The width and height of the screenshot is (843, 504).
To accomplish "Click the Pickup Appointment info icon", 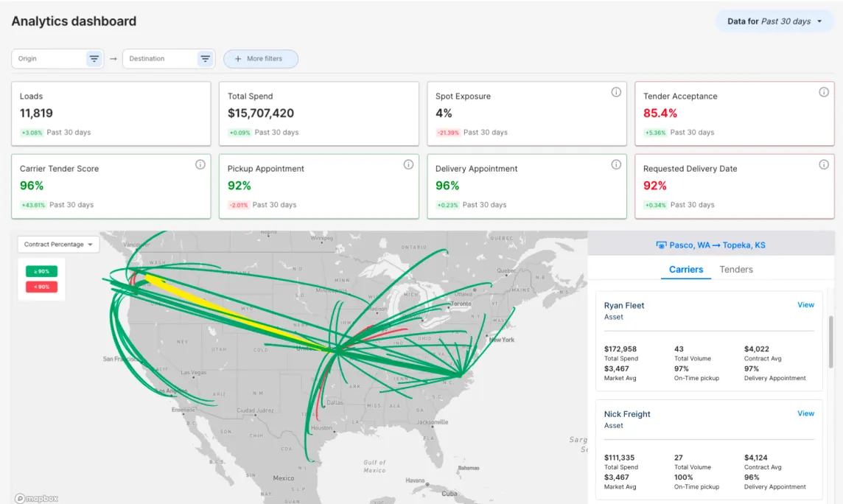I will coord(408,164).
